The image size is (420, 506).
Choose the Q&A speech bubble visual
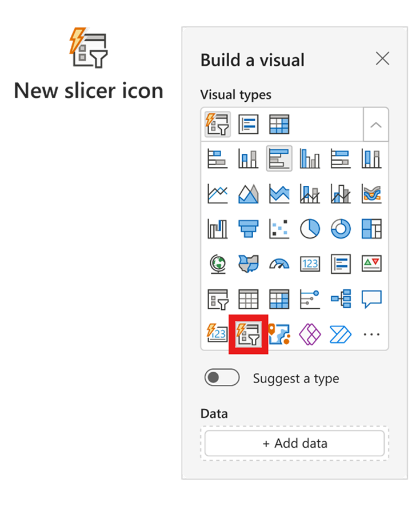(x=371, y=299)
